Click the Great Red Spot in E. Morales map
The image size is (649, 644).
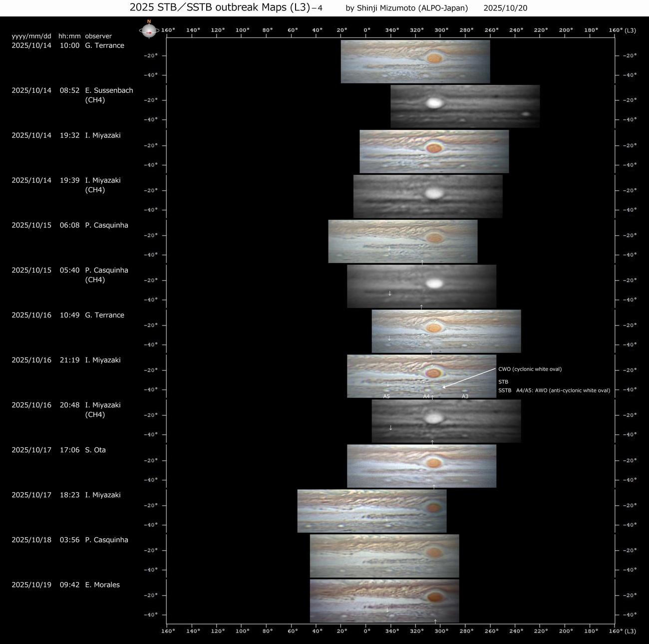435,596
